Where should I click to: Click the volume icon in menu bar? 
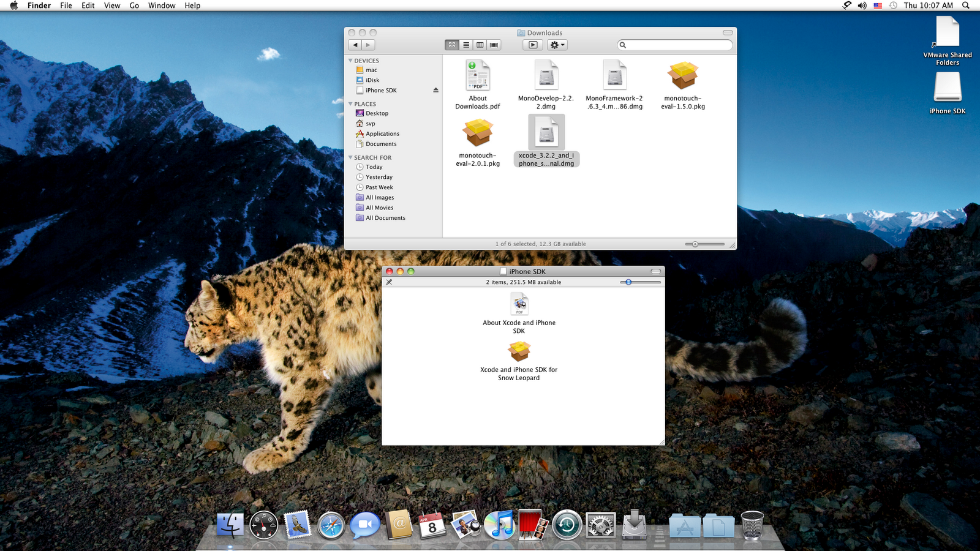862,6
